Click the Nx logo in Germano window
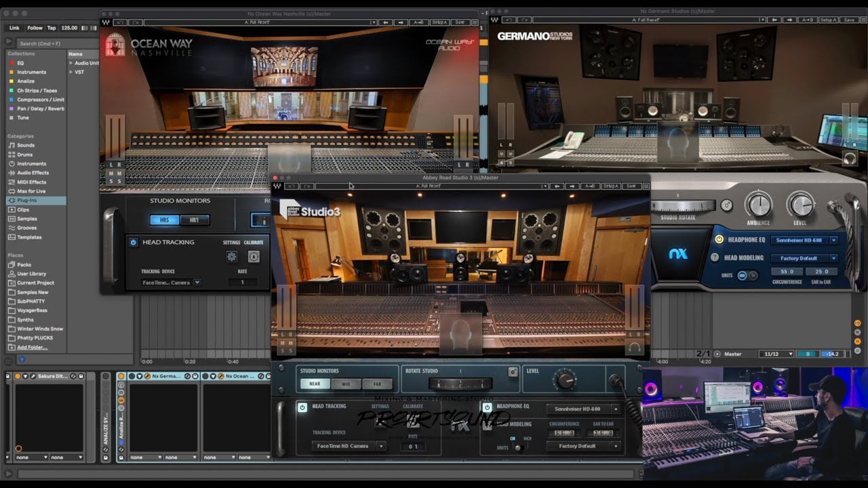Screen dimensions: 868x488 click(x=678, y=254)
